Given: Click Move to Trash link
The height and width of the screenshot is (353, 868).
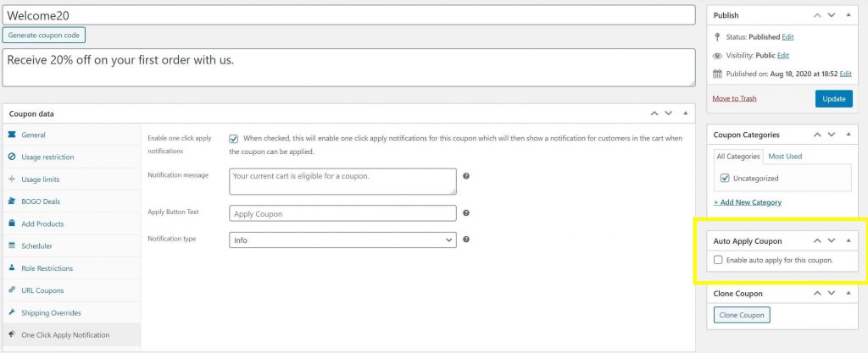Looking at the screenshot, I should 735,98.
